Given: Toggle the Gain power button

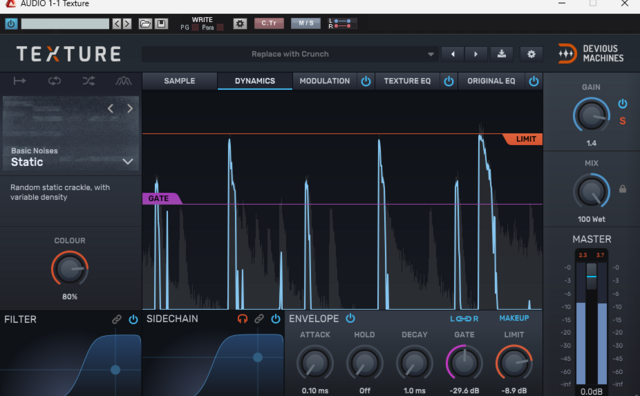Looking at the screenshot, I should click(x=622, y=104).
